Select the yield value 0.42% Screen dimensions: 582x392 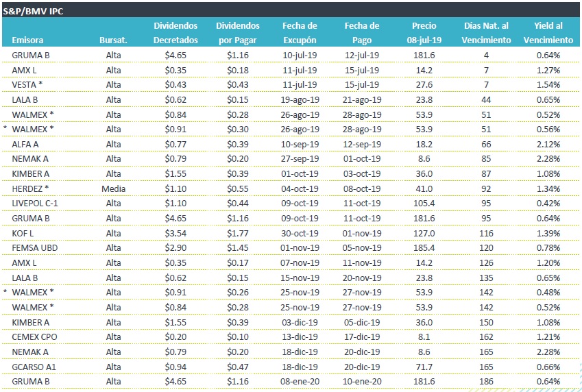[548, 204]
